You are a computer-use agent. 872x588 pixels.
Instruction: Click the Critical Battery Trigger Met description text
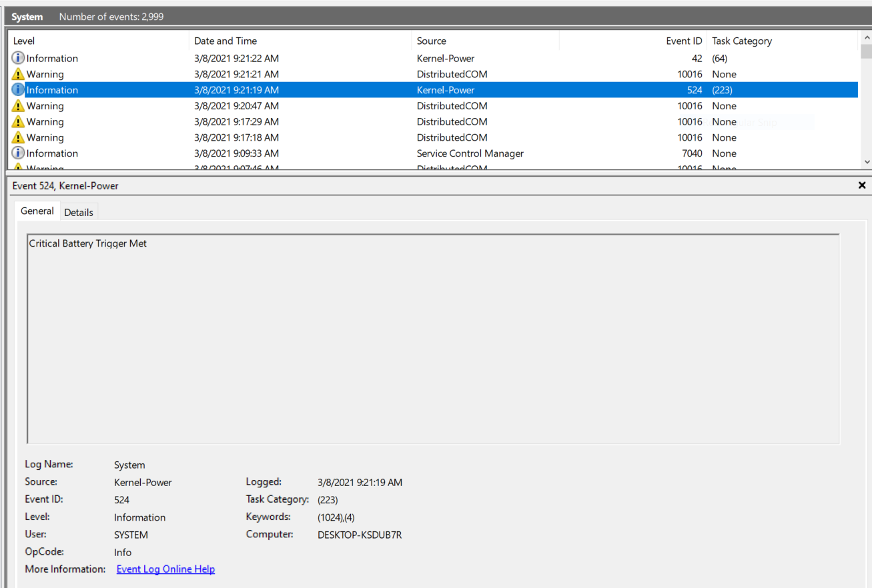point(88,244)
